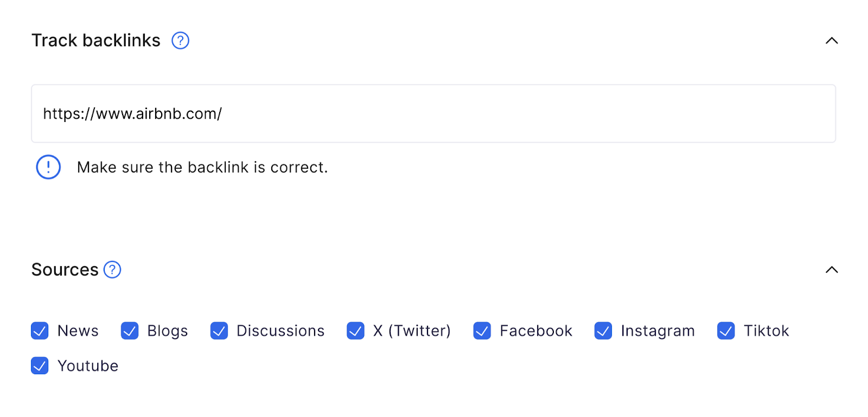This screenshot has width=868, height=417.
Task: Collapse the Track backlinks section
Action: pos(831,41)
